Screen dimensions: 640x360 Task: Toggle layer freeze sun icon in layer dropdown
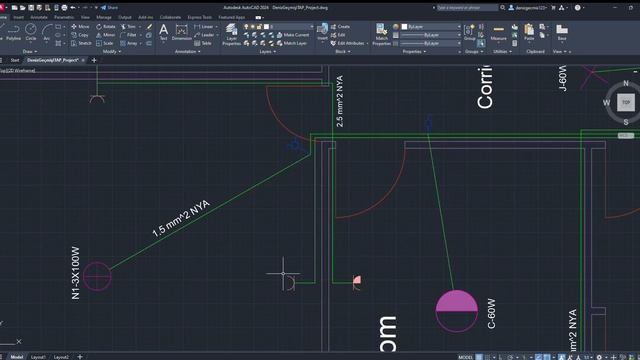point(253,27)
